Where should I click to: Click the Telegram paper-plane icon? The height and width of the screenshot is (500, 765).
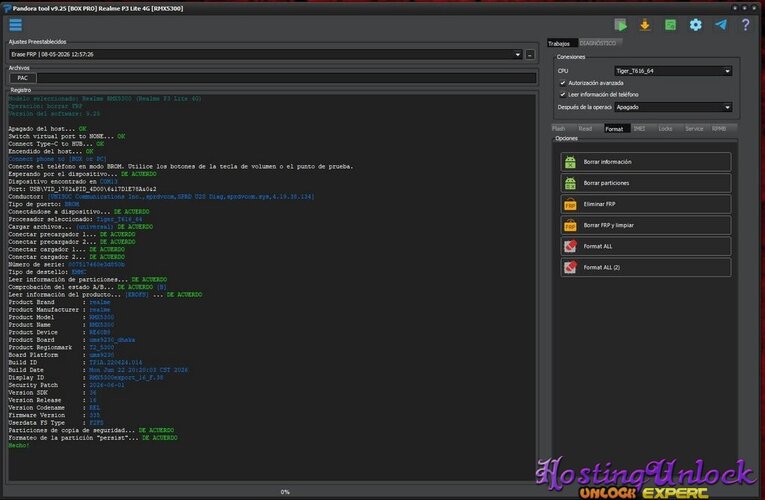pyautogui.click(x=721, y=25)
